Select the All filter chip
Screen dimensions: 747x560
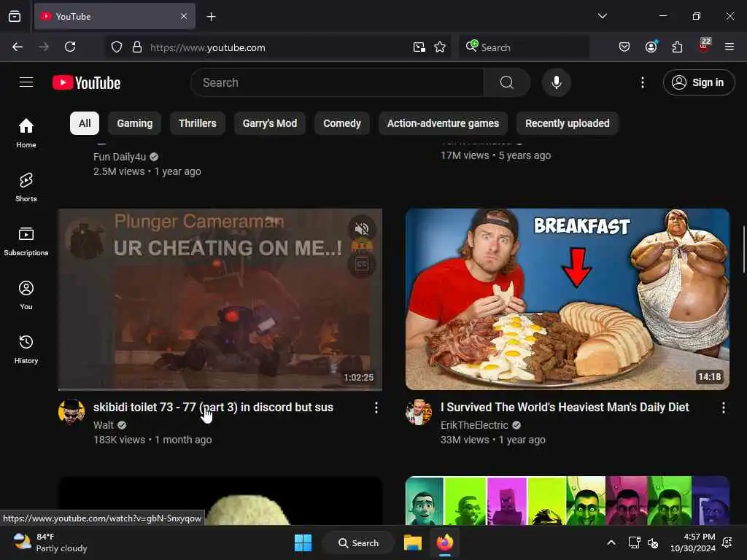[x=85, y=123]
